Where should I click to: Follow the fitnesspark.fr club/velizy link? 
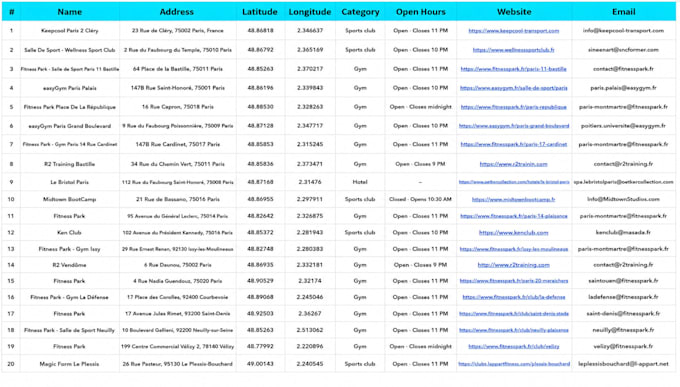(x=513, y=347)
